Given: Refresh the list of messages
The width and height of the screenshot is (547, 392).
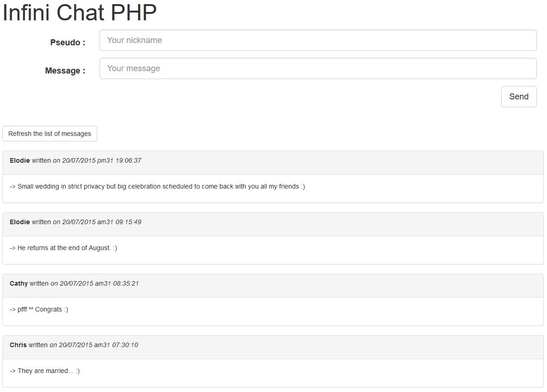Looking at the screenshot, I should coord(50,134).
